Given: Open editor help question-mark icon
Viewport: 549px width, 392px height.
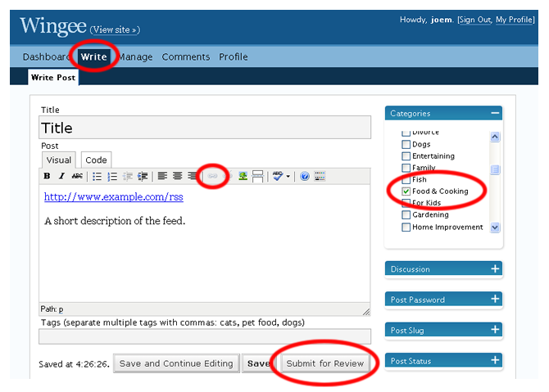Looking at the screenshot, I should coord(305,176).
